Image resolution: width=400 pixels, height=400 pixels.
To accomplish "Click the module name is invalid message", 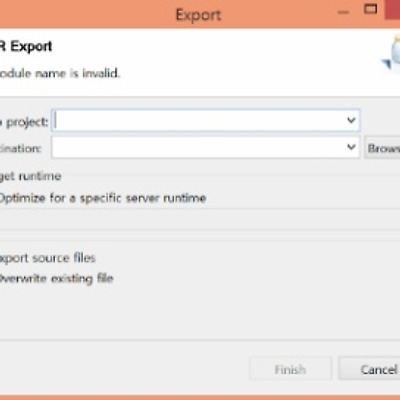I will [x=59, y=73].
